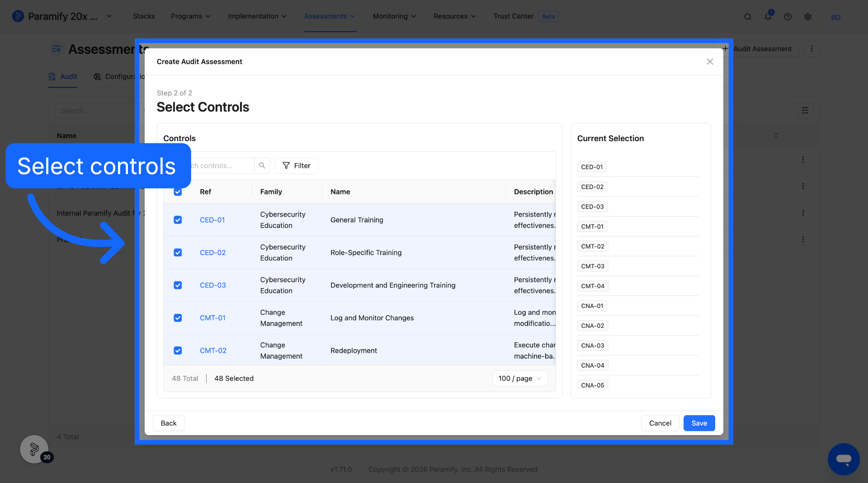Save the audit assessment
The width and height of the screenshot is (868, 483).
pos(699,423)
